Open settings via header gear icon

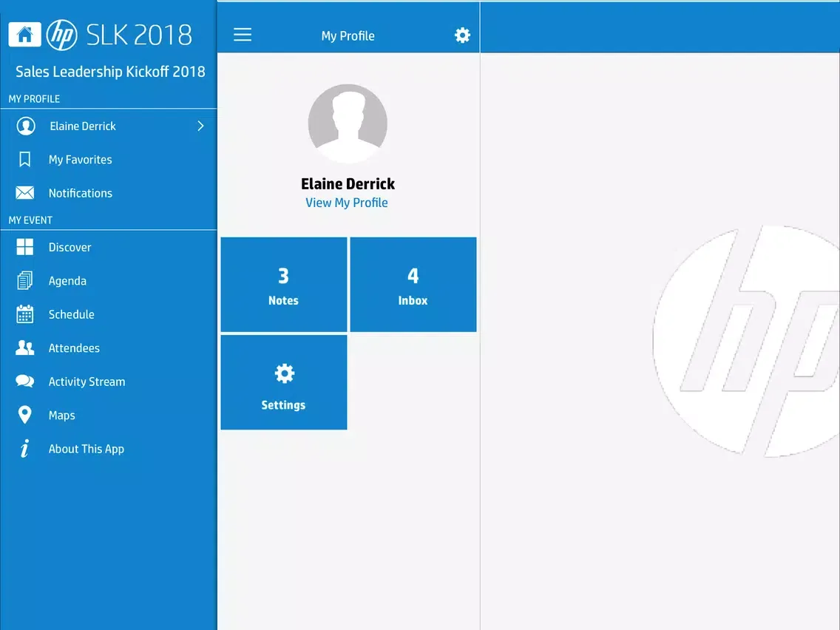[462, 35]
